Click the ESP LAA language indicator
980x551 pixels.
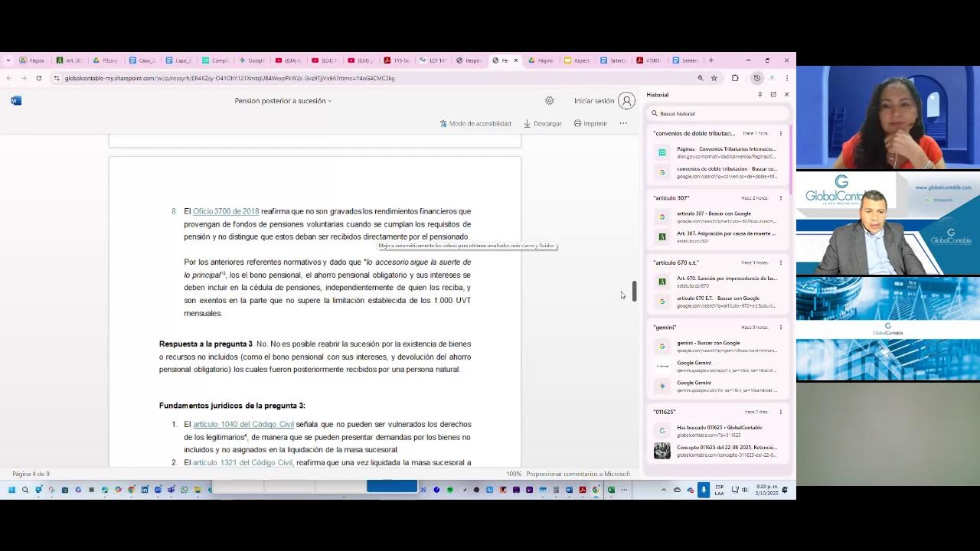(720, 490)
